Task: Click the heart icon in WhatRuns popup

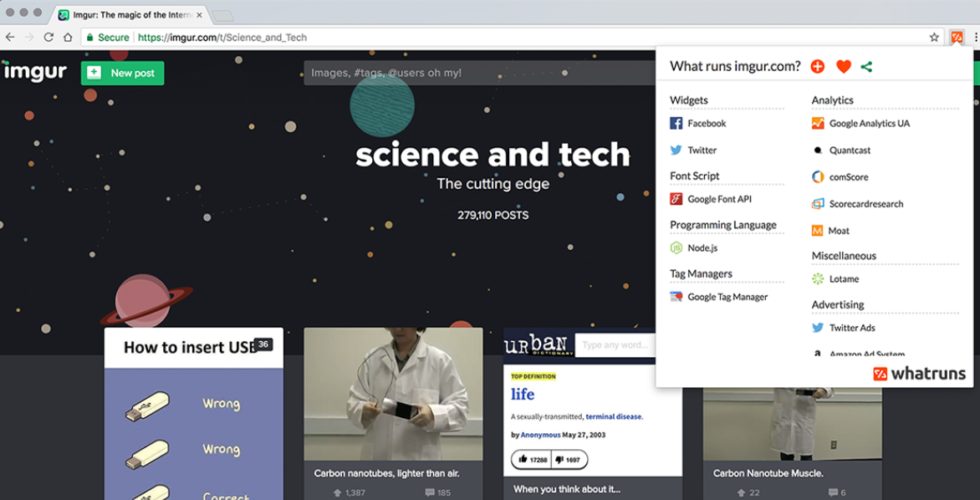Action: coord(844,66)
